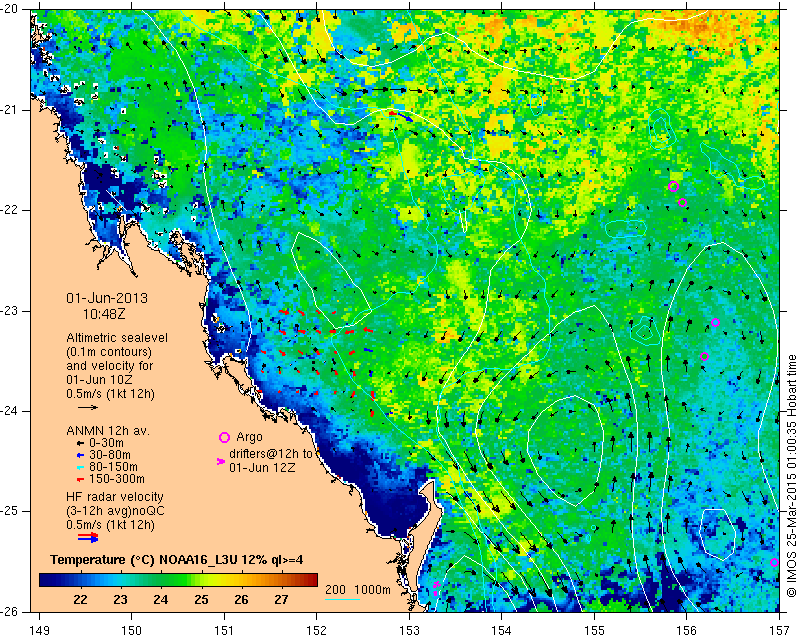Click the magenta drifter arrow legend symbol
Image resolution: width=800 pixels, height=640 pixels.
click(x=221, y=461)
